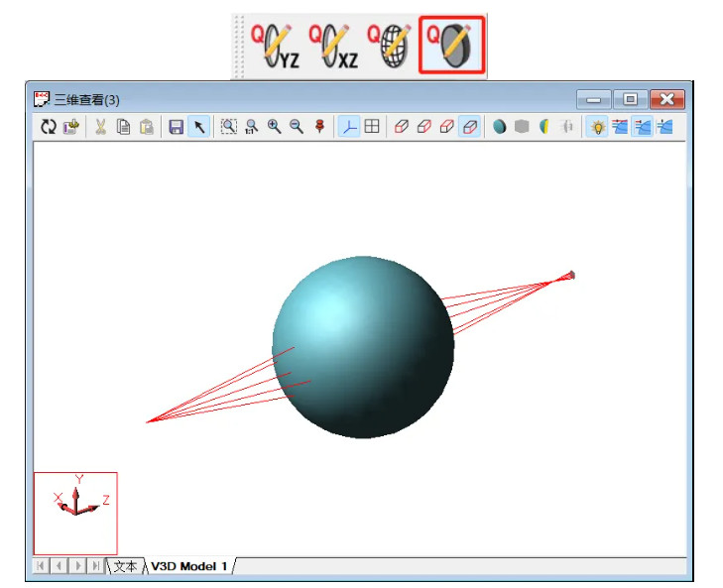Click the teal shaded sphere render icon
This screenshot has height=588, width=723.
(x=500, y=127)
